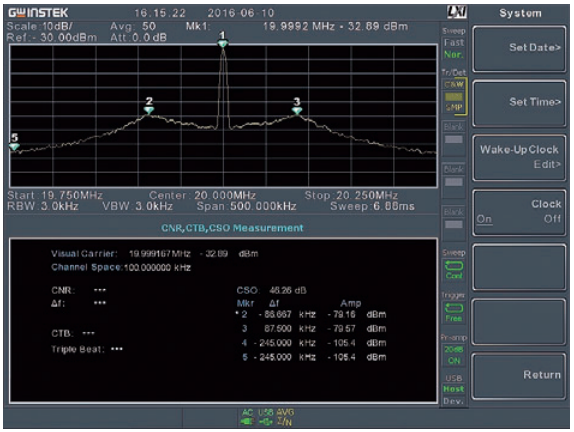Select the Fast sweep mode indicator
Viewport: 574px width, 432px height.
pyautogui.click(x=454, y=43)
